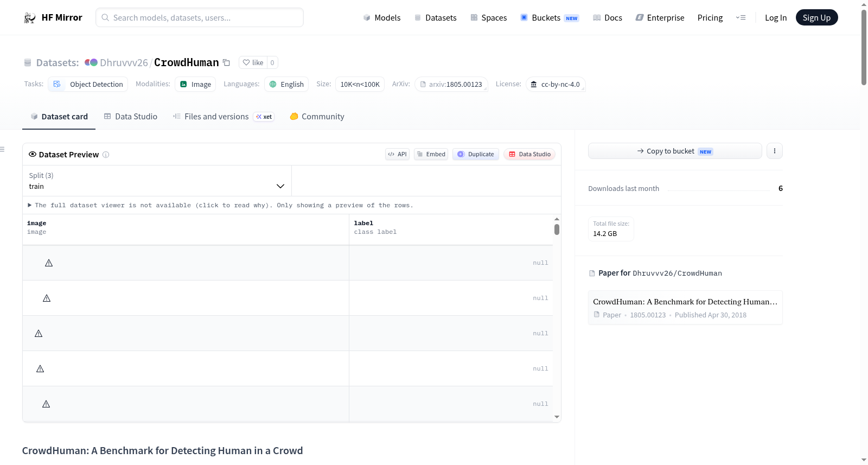Click warning icon in fourth preview row
The width and height of the screenshot is (868, 465).
click(40, 369)
